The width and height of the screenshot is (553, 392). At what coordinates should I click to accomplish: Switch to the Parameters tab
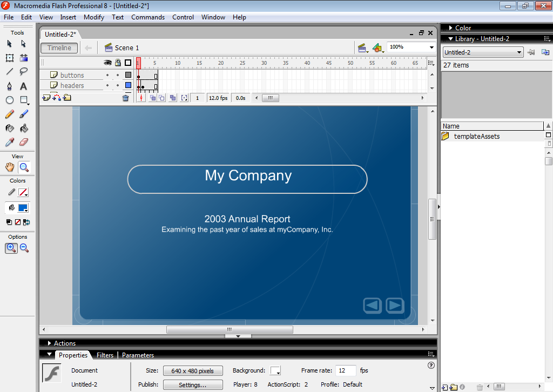[138, 355]
